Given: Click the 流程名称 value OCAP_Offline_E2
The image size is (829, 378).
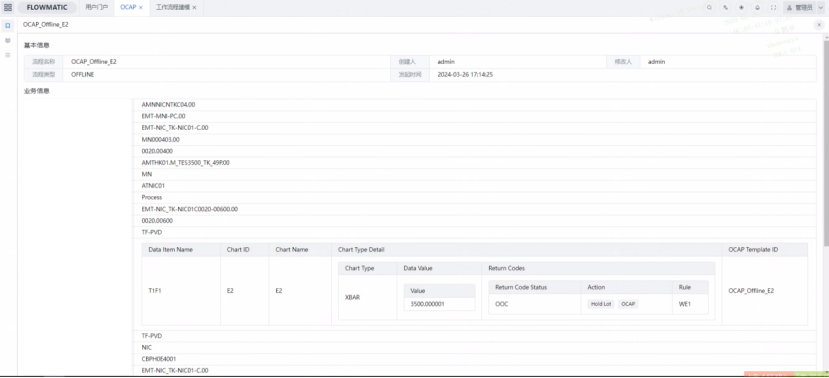Looking at the screenshot, I should 94,62.
